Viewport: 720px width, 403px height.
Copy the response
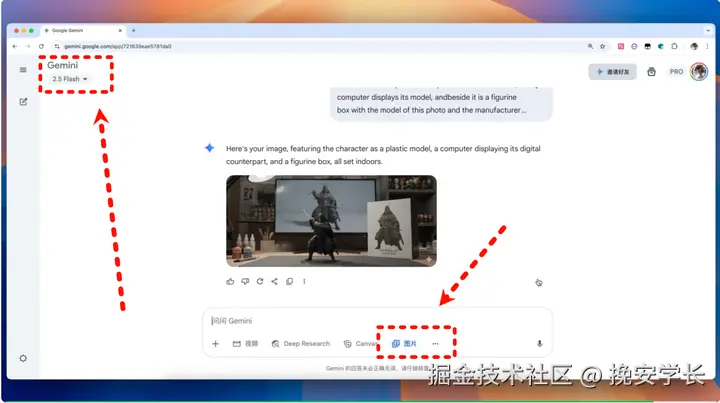tap(289, 281)
